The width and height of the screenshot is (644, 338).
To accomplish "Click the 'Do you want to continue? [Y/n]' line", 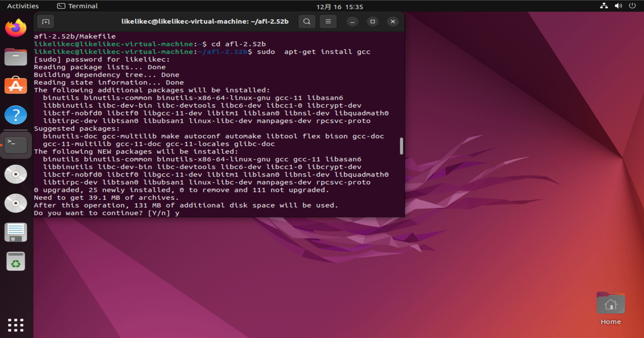I will 107,213.
